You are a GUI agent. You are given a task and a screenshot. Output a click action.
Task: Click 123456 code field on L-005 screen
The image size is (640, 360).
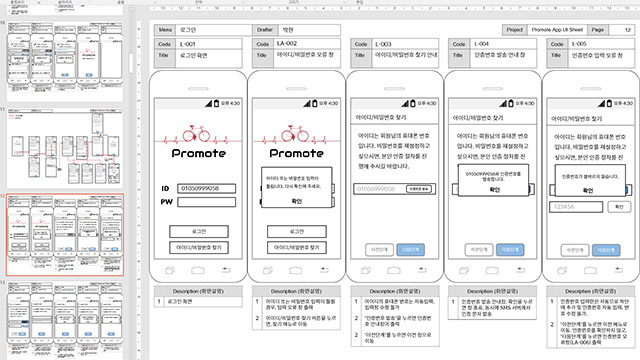tap(576, 207)
